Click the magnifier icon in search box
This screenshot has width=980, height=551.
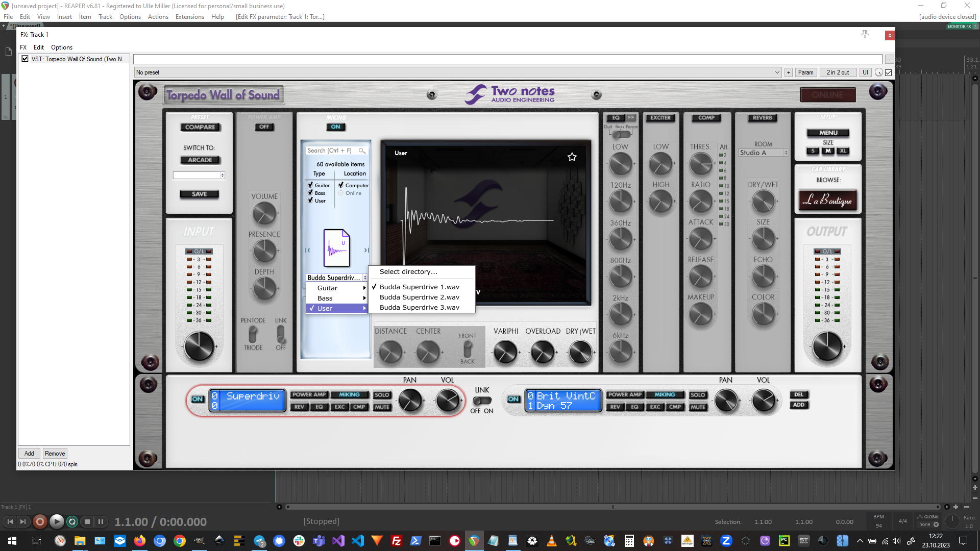tap(361, 151)
